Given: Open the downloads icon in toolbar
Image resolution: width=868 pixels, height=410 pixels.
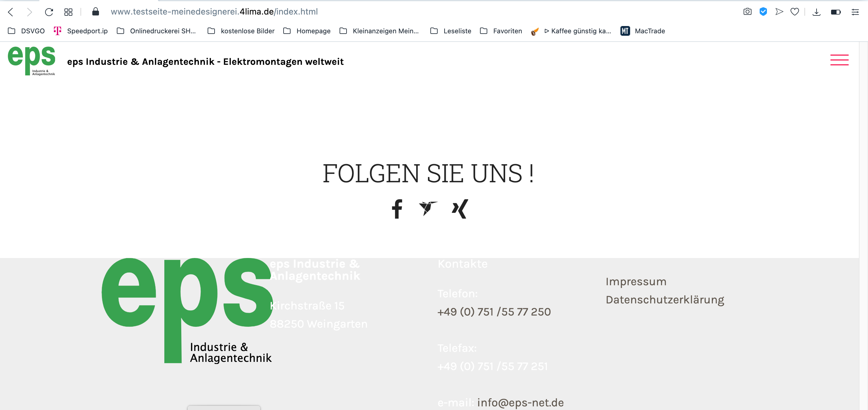Looking at the screenshot, I should [x=816, y=12].
